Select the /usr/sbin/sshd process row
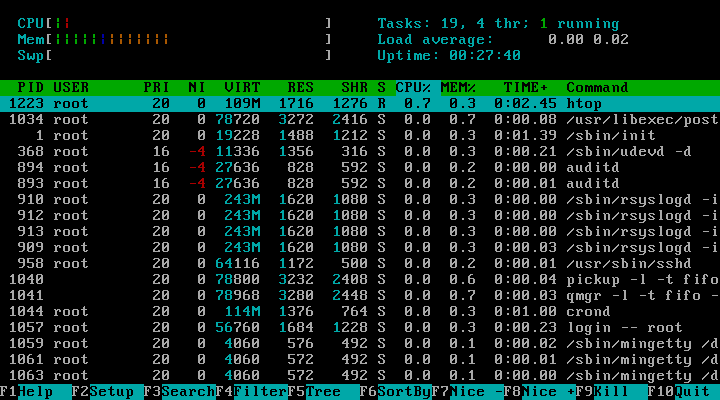Image resolution: width=720 pixels, height=400 pixels. pos(360,264)
